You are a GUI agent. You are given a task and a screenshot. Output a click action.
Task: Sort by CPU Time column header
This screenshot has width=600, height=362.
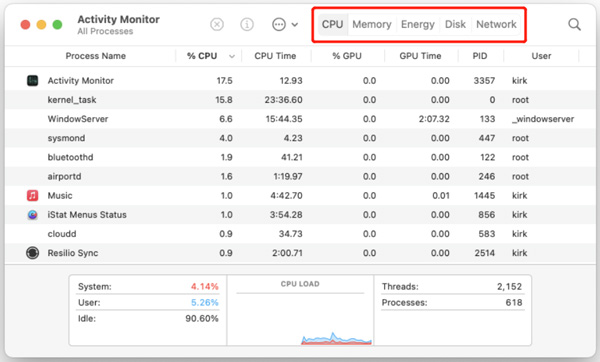coord(275,56)
